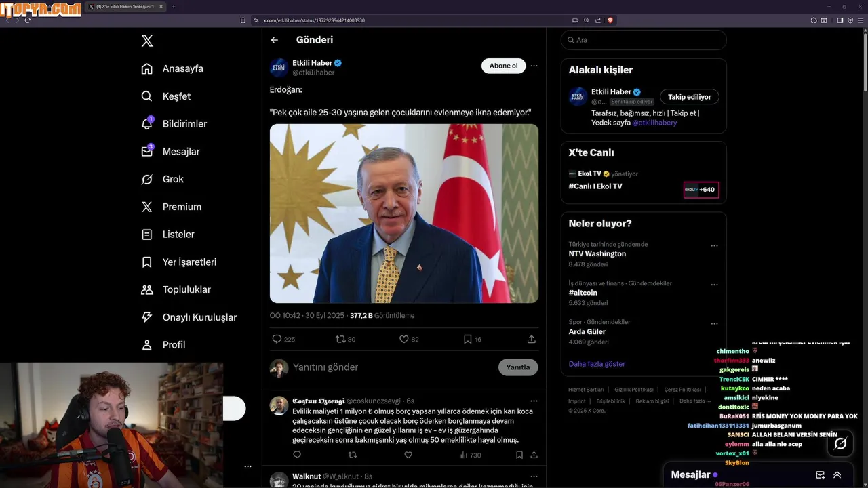Open the share icon in address bar

click(598, 20)
